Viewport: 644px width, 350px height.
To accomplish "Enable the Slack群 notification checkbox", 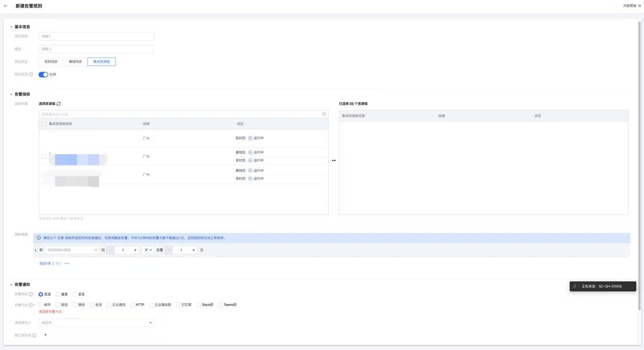I will tap(199, 305).
